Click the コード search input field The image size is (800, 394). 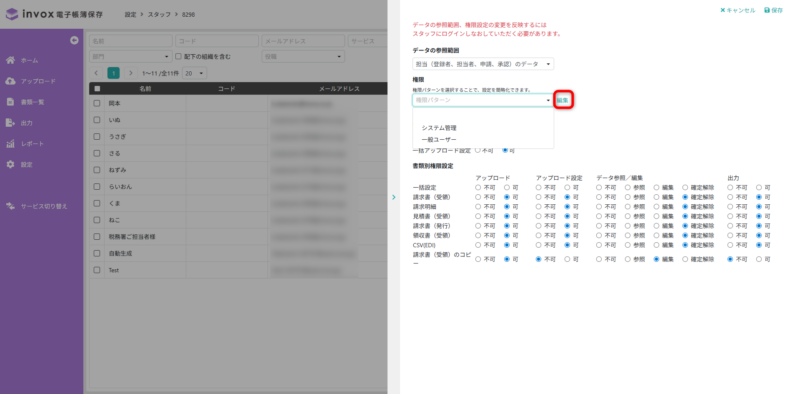pos(217,41)
